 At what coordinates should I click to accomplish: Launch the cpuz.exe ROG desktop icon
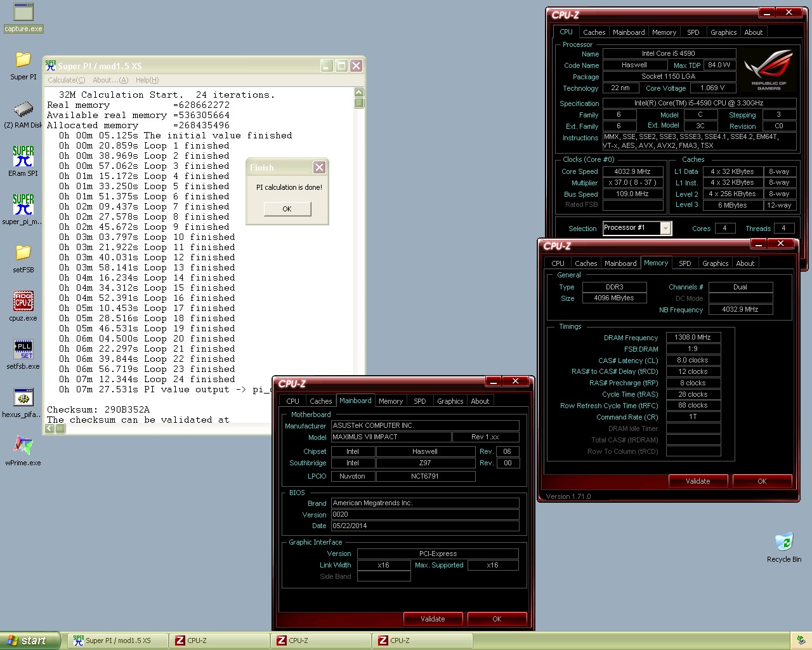pos(23,306)
